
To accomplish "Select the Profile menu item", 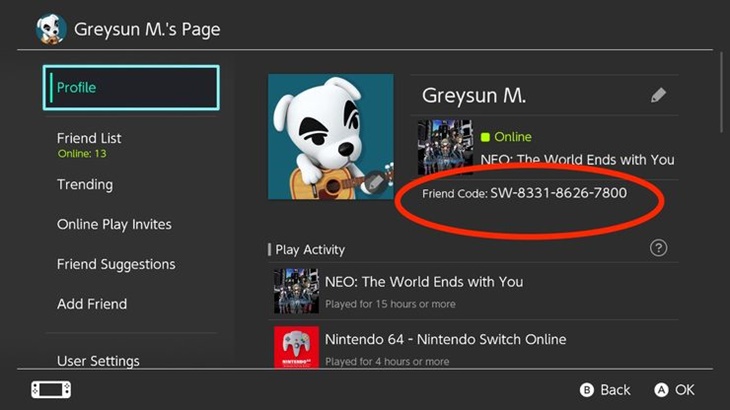I will (x=131, y=87).
